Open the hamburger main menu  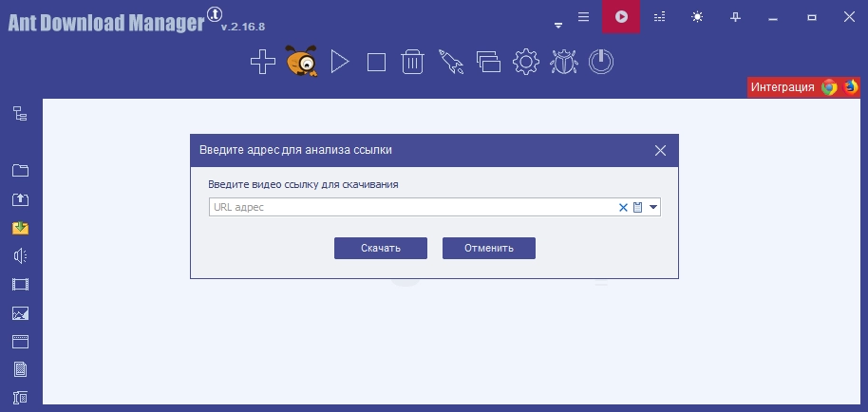point(583,17)
